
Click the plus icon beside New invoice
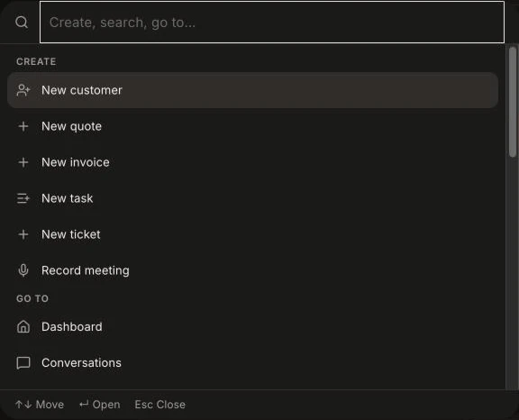tap(23, 162)
